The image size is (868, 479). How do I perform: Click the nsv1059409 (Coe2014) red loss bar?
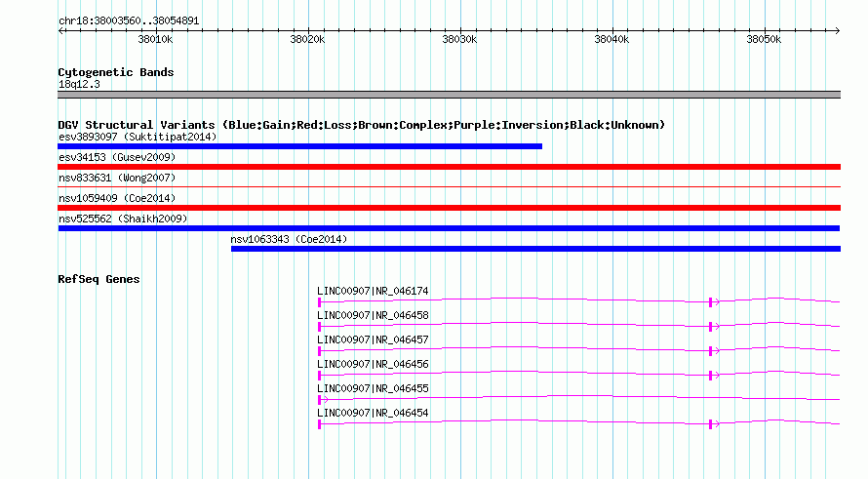[449, 208]
